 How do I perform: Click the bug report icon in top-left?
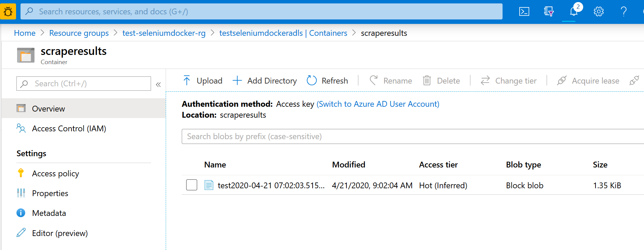8,12
